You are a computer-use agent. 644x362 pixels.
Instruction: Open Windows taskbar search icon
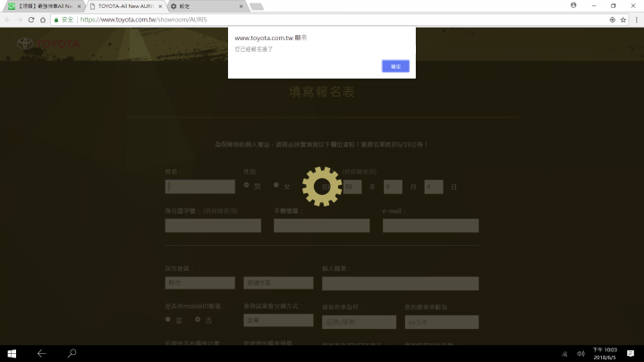72,353
